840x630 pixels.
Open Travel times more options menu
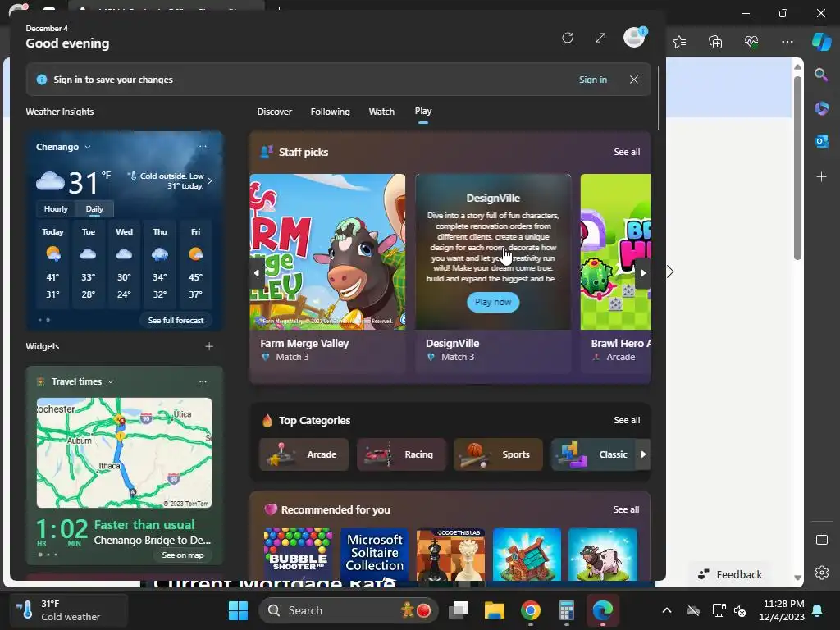click(203, 382)
